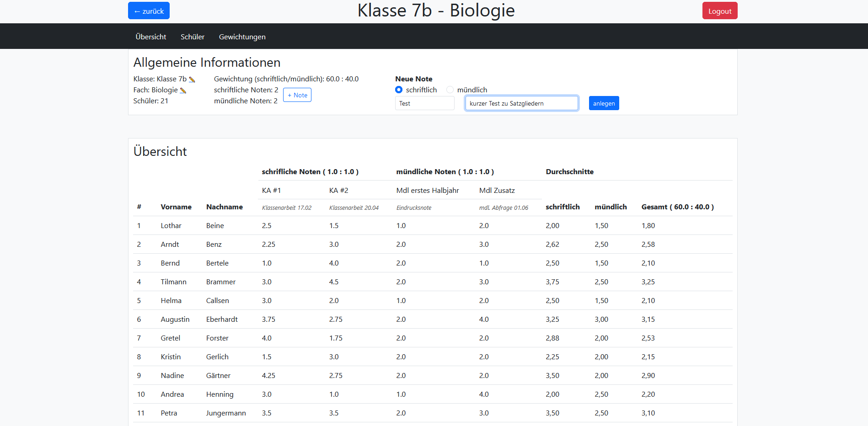Screen dimensions: 868x426
Task: Open the Übersicht navigation item
Action: point(150,37)
